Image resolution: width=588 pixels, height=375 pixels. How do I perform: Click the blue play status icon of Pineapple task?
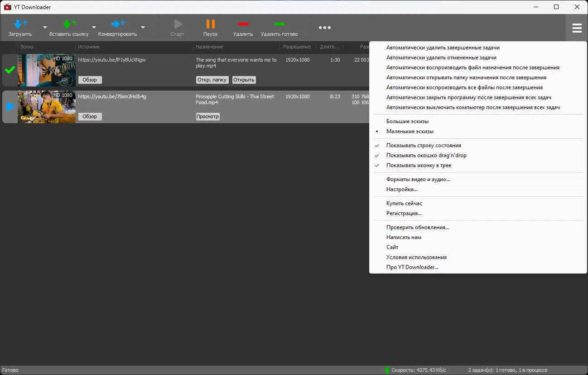(10, 106)
